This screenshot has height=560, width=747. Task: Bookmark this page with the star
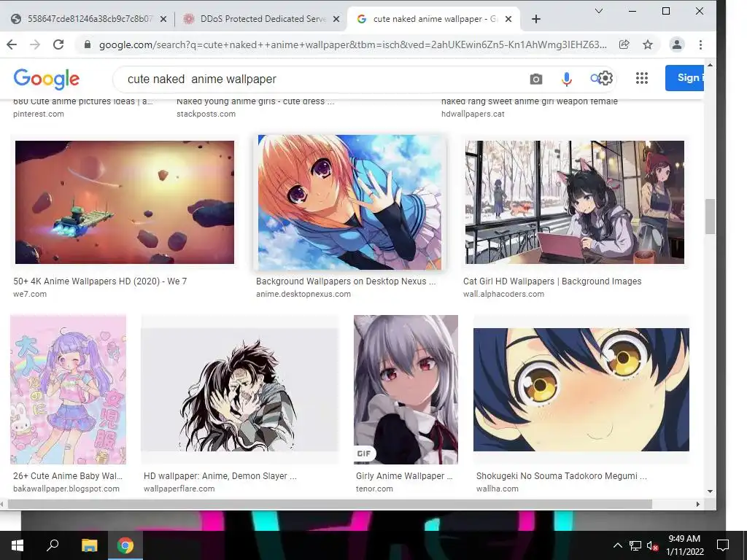point(648,44)
